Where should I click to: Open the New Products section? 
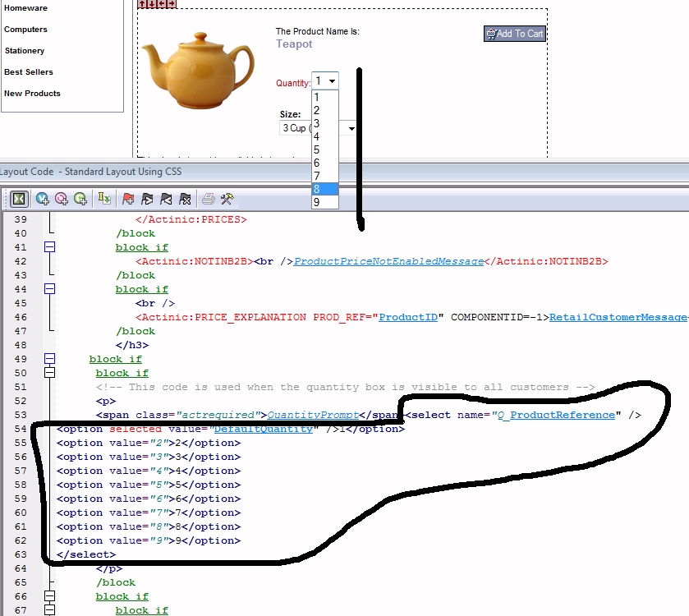tap(32, 94)
